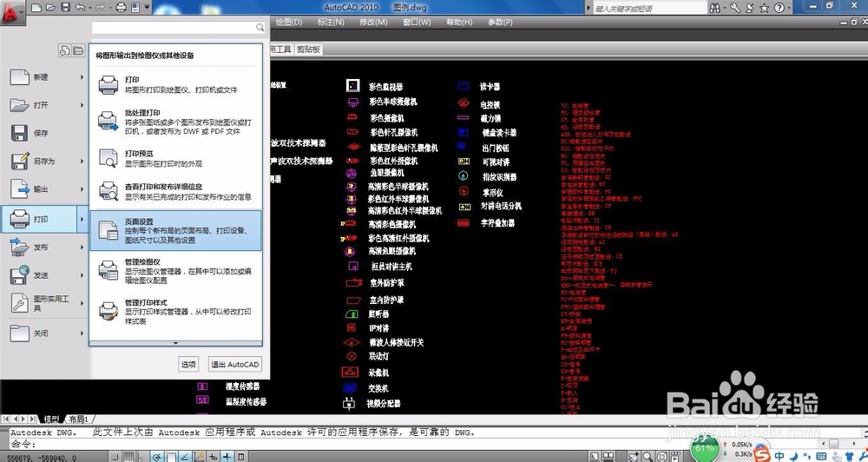Click key icon in title bar info center
This screenshot has width=868, height=462.
click(x=734, y=8)
